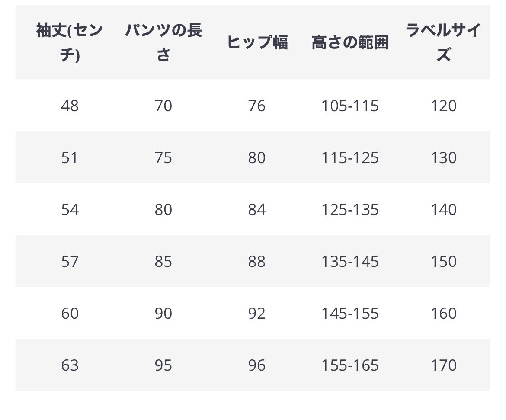Screen dimensions: 506x420
Task: Click height range 115-125 cell
Action: click(x=350, y=157)
